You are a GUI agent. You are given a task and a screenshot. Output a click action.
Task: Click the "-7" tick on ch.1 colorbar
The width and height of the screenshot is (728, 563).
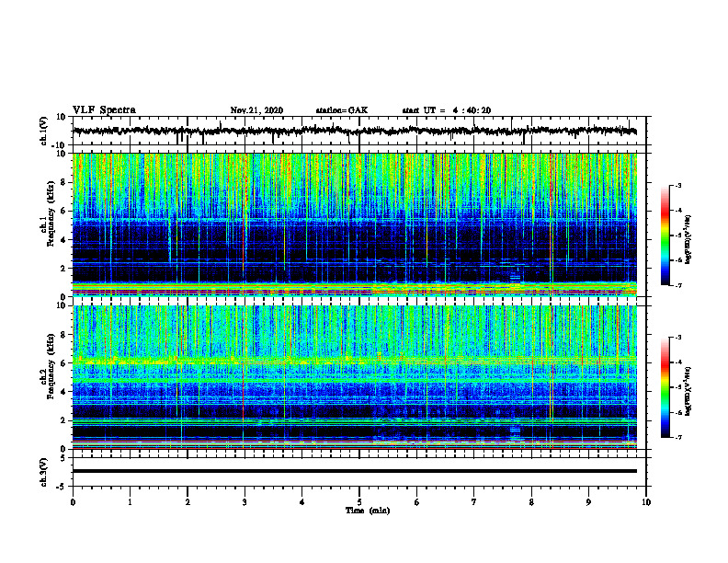(677, 285)
